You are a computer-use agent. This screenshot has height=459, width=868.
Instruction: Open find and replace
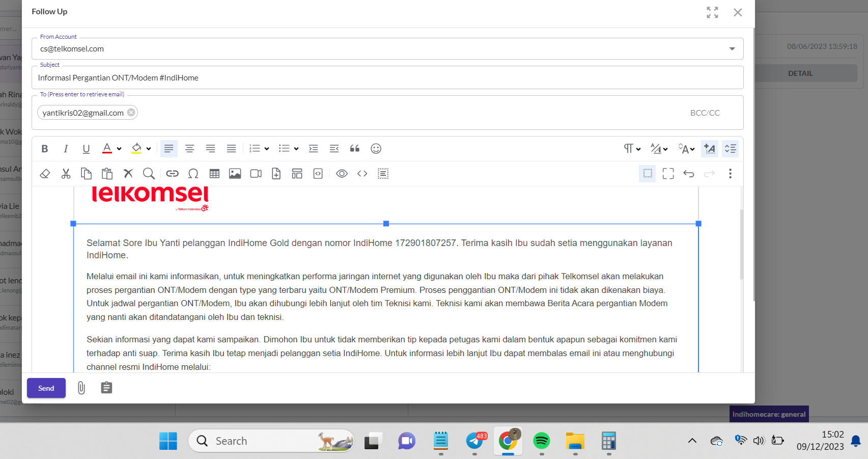pyautogui.click(x=149, y=174)
